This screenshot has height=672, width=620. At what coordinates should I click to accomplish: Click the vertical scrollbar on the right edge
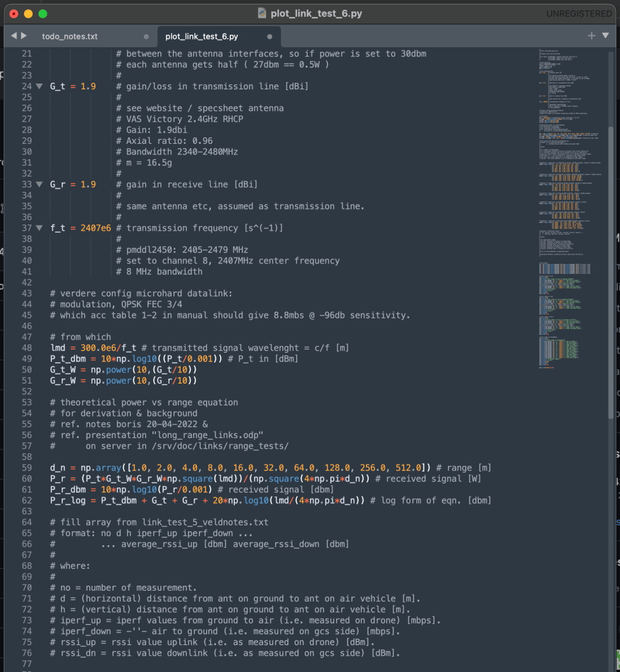point(611,263)
